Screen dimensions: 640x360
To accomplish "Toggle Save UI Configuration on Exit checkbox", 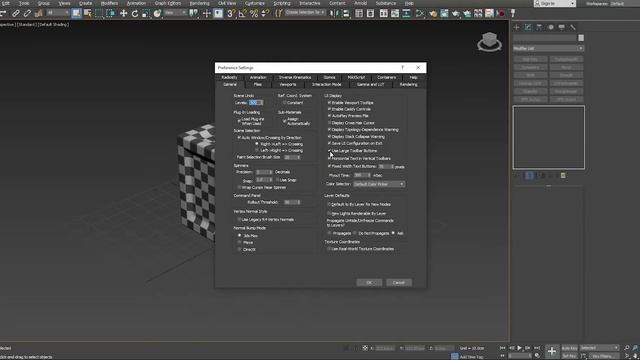I will coord(329,143).
